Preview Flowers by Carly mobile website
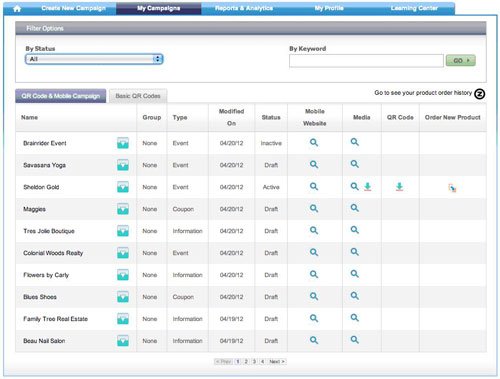 pyautogui.click(x=314, y=275)
